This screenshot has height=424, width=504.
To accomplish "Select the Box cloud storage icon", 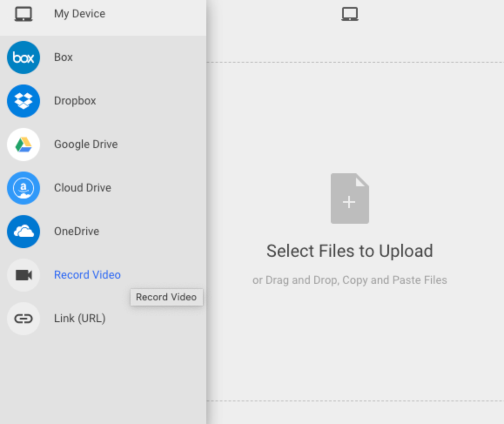I will pos(23,57).
